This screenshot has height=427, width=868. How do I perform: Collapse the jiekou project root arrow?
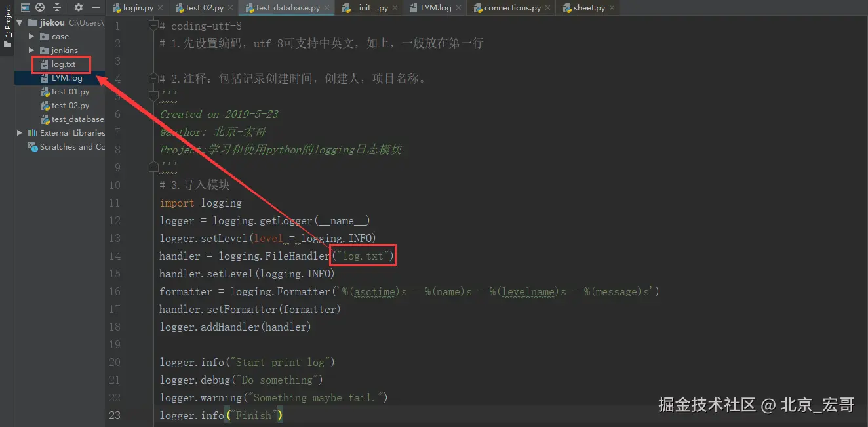(x=20, y=23)
